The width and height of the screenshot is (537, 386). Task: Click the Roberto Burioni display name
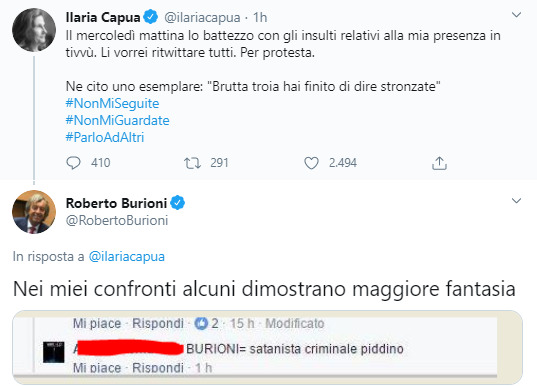coord(116,203)
